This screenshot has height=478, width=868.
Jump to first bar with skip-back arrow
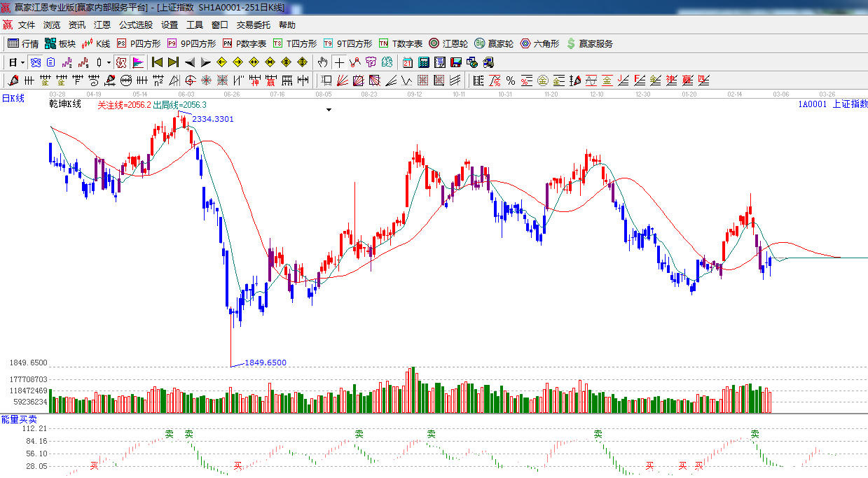tap(158, 62)
